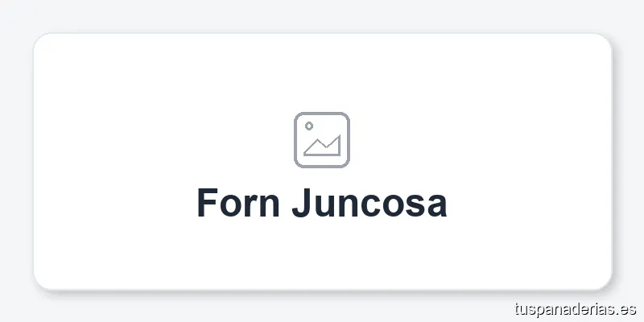Open the tuspanaderias.es watermark link
644x322 pixels.
[x=575, y=308]
